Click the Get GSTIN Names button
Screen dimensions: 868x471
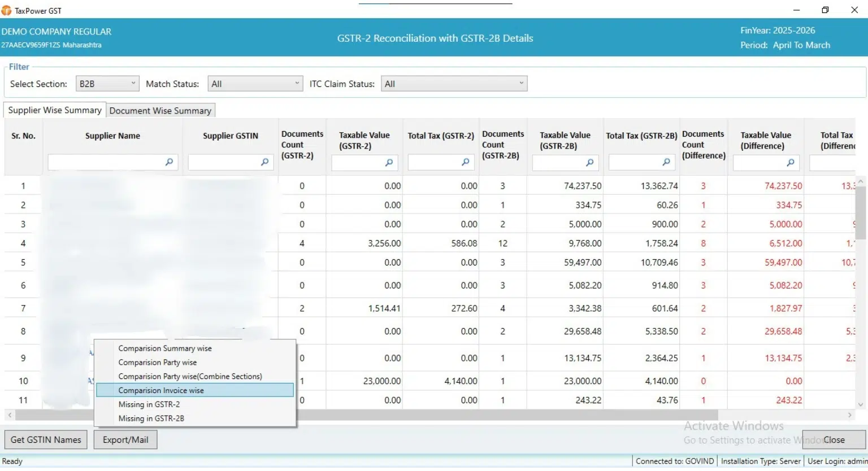pos(46,440)
